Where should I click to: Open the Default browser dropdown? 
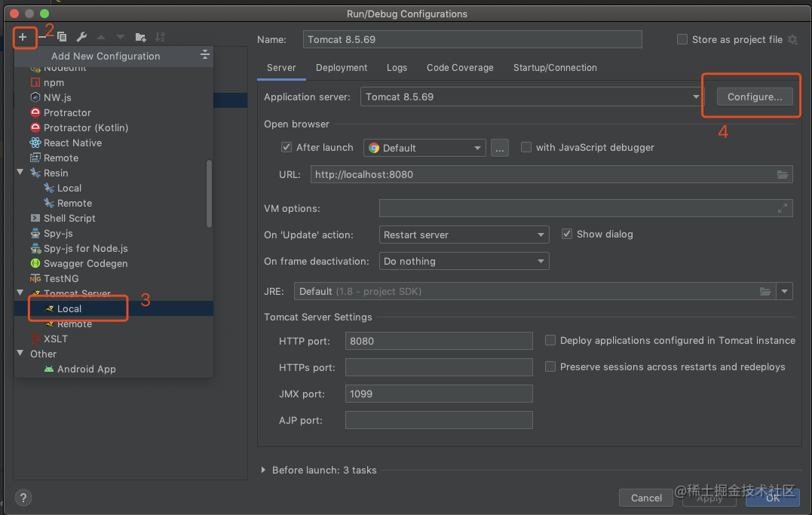point(424,148)
